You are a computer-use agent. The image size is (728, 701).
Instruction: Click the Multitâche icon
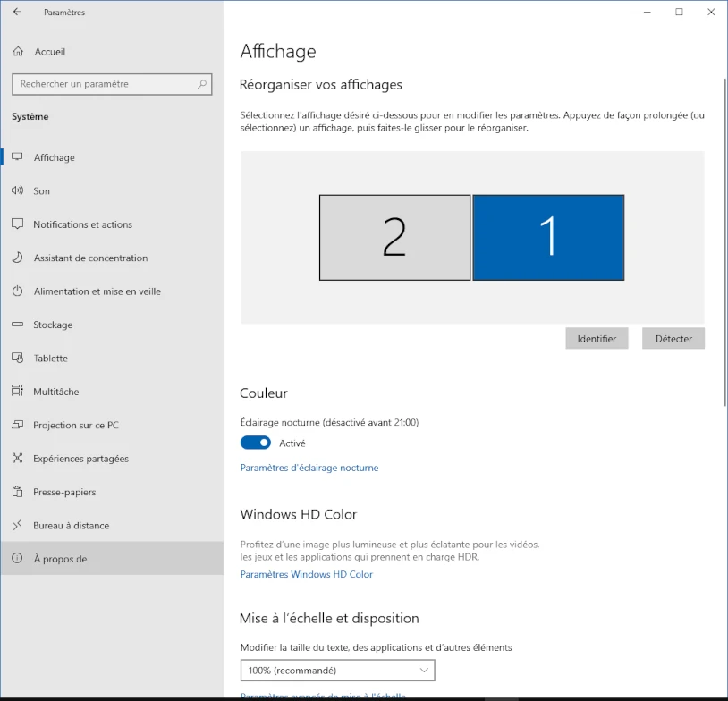19,392
